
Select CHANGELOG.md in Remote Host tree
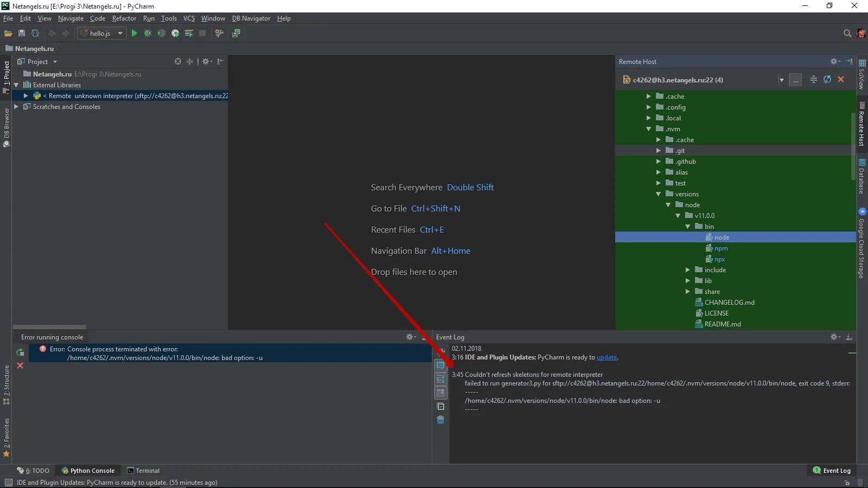tap(729, 303)
